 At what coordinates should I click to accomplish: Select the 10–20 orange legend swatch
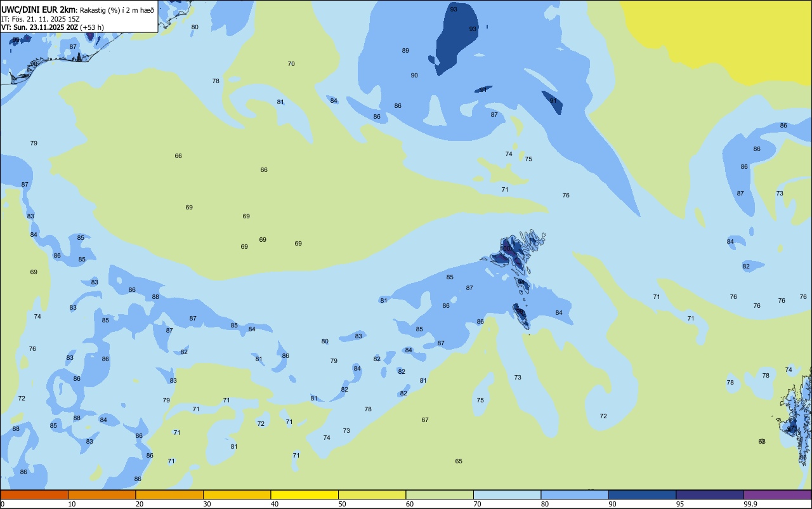click(101, 494)
